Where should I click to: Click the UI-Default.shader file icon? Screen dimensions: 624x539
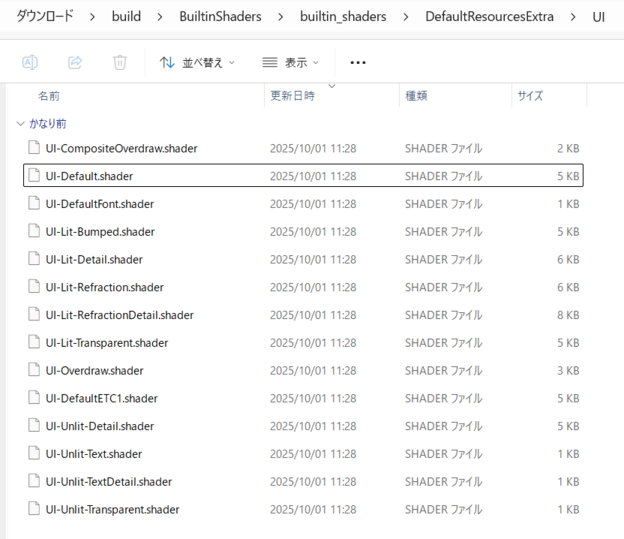pyautogui.click(x=34, y=176)
